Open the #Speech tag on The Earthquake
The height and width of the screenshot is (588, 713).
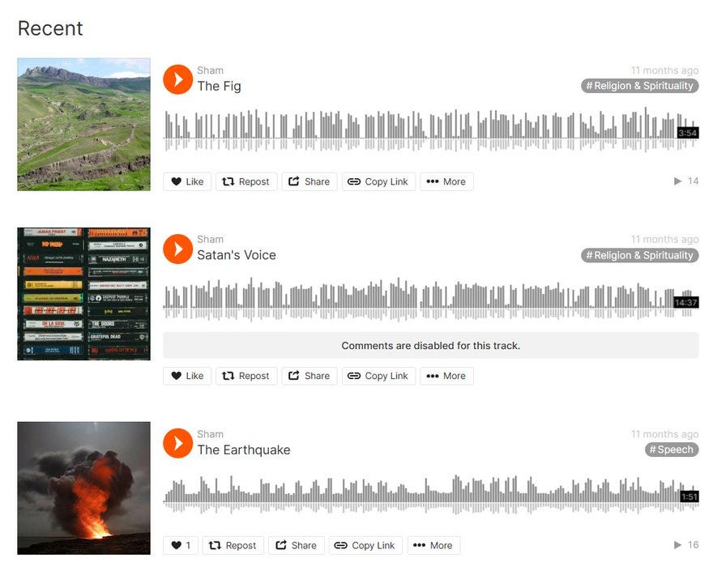click(x=672, y=450)
